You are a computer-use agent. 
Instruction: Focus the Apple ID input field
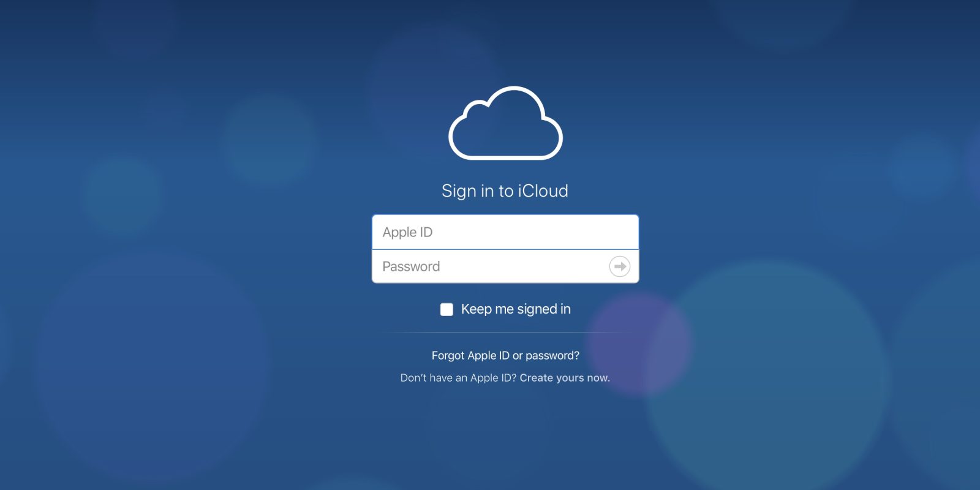505,232
